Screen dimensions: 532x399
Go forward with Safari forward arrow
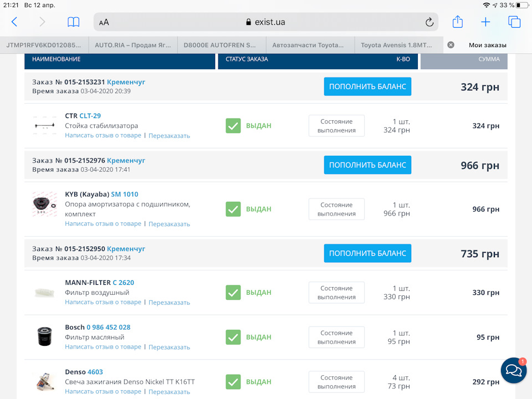pyautogui.click(x=42, y=22)
